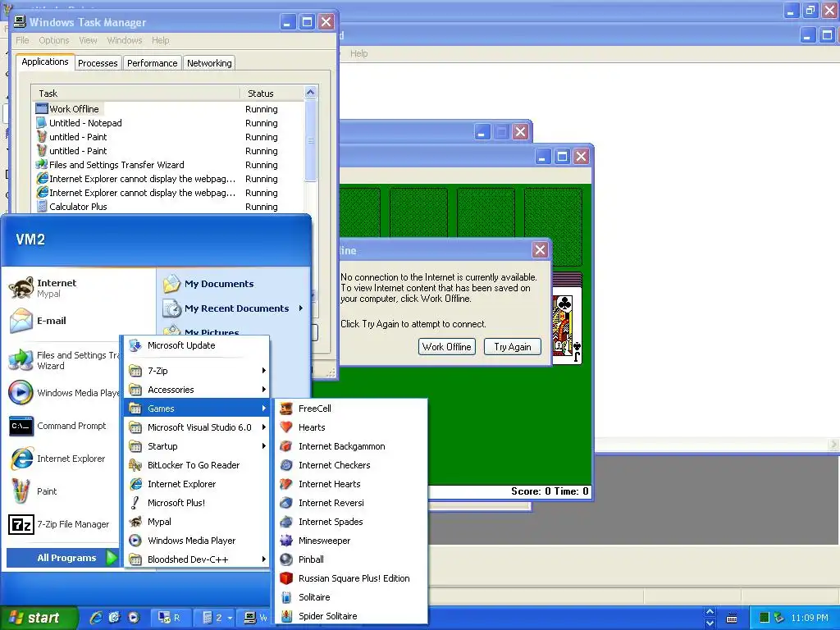Click All Programs in Start menu
Viewport: 840px width, 630px height.
(x=62, y=558)
